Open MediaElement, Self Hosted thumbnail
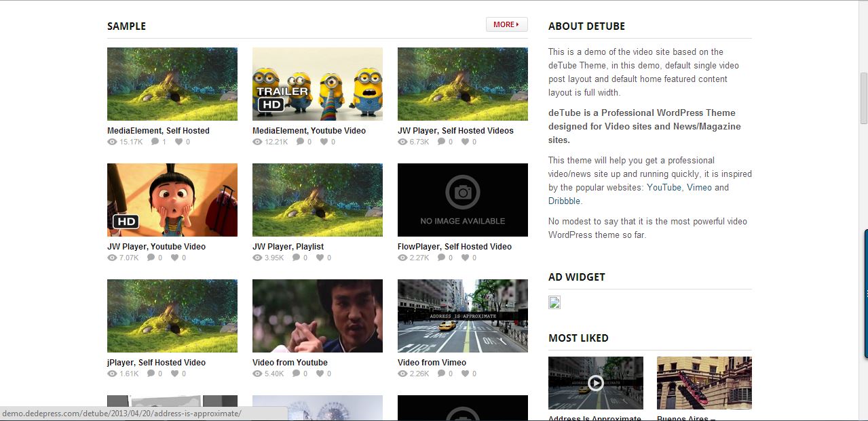The image size is (868, 421). (172, 84)
